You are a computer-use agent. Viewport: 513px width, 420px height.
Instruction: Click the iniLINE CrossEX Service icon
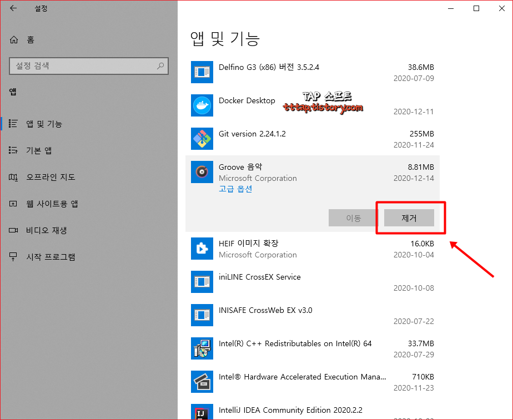[x=202, y=282]
